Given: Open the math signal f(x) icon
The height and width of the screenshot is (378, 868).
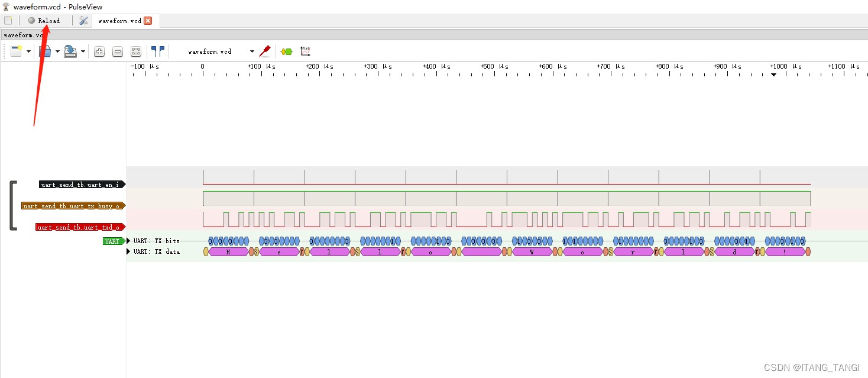Looking at the screenshot, I should tap(305, 51).
